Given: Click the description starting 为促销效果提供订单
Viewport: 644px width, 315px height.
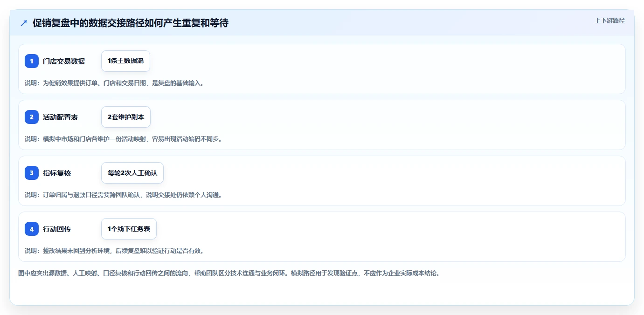Looking at the screenshot, I should click(114, 83).
